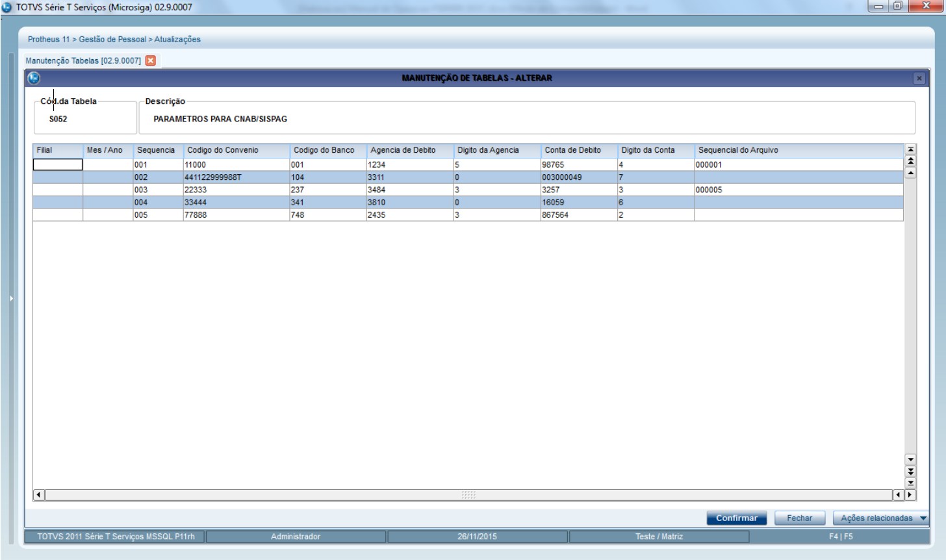Open the Ações relacionadas dropdown
This screenshot has width=946, height=560.
(x=880, y=518)
